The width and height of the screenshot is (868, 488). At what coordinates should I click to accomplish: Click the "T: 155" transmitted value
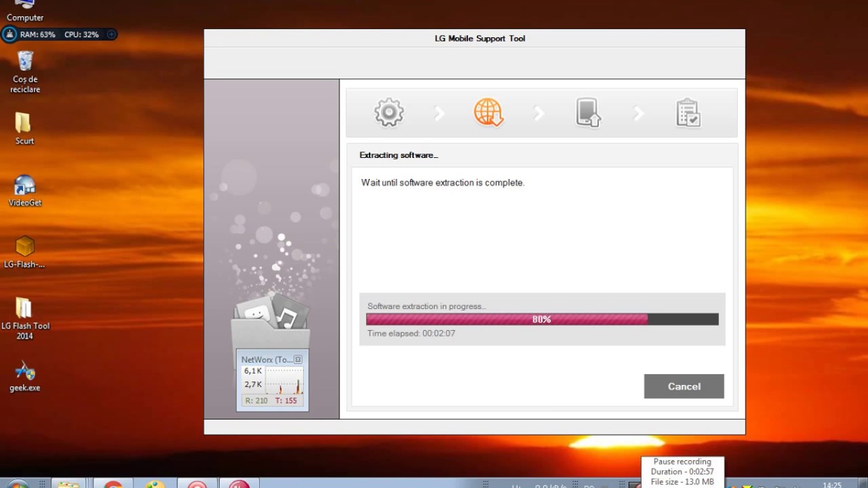pyautogui.click(x=286, y=401)
